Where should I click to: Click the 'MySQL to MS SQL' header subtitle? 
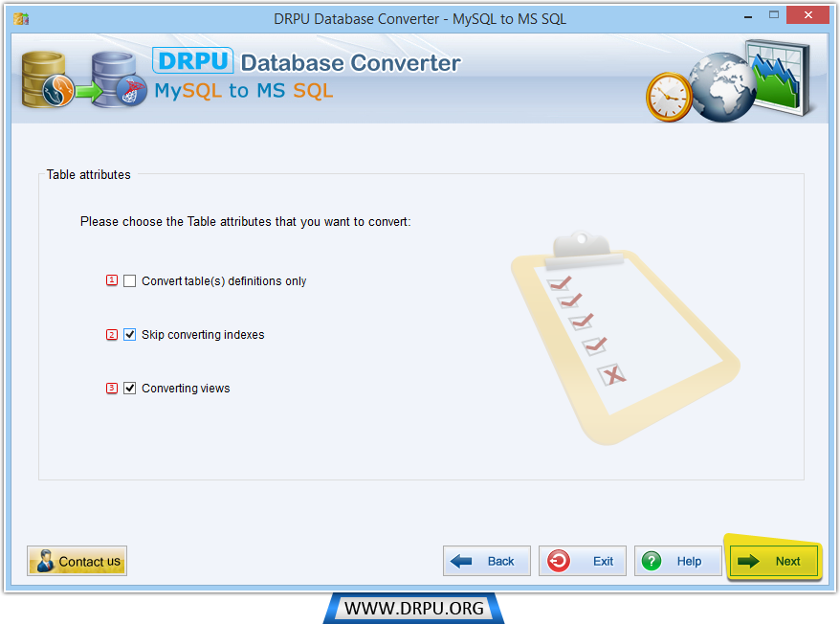pyautogui.click(x=244, y=91)
